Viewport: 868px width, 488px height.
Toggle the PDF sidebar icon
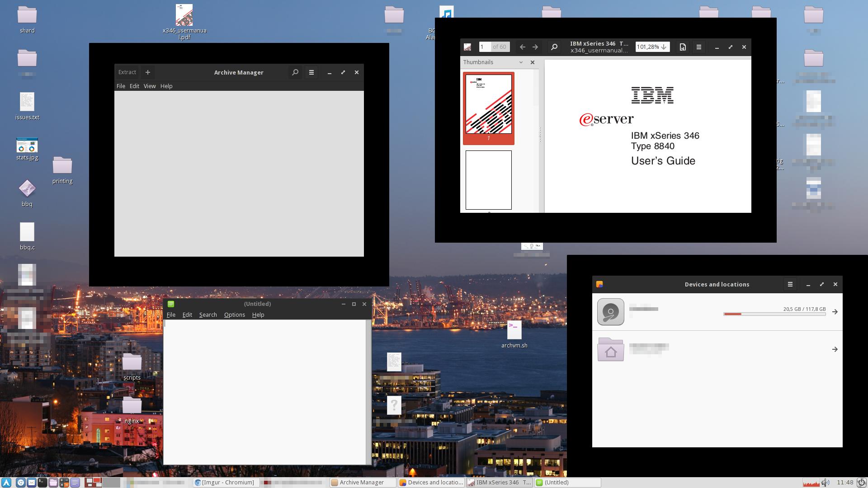[x=467, y=47]
